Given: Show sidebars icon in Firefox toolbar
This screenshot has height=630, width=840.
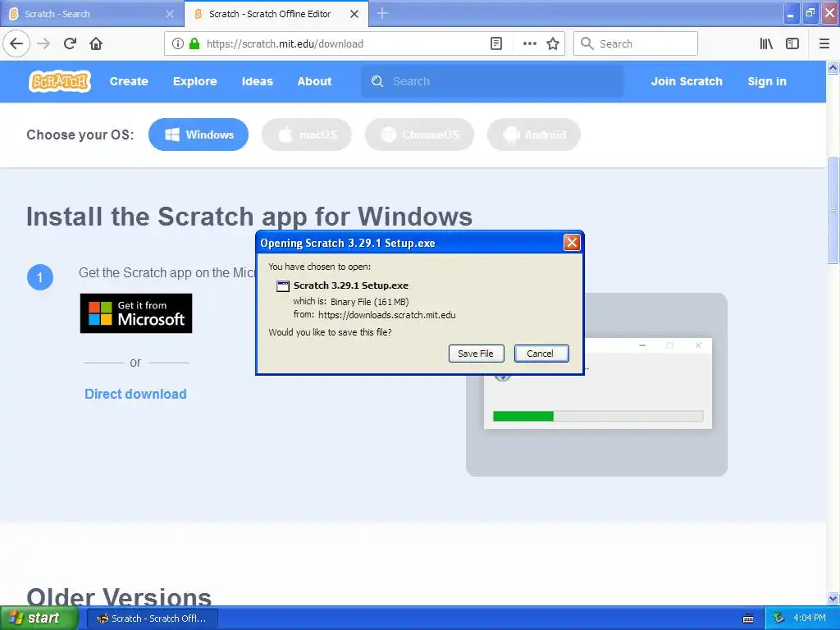Looking at the screenshot, I should (792, 43).
